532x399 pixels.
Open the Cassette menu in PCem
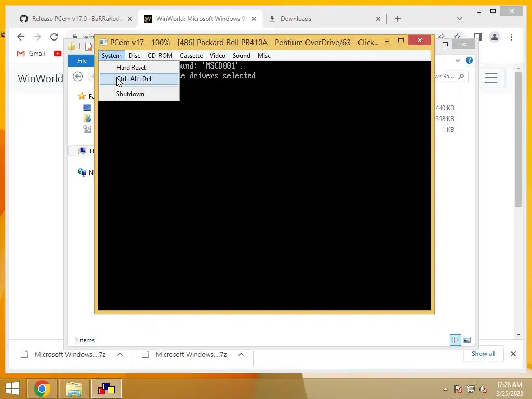(191, 55)
